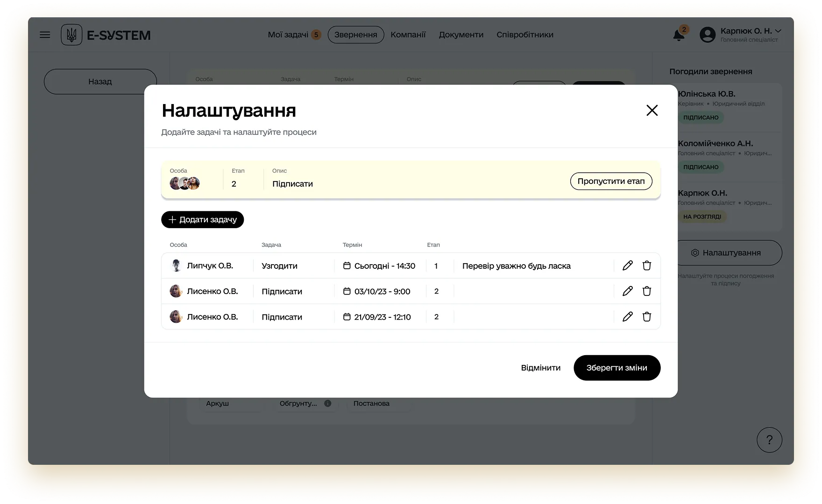Expand the Карпюк О. Н. account dropdown chevron

click(x=778, y=31)
